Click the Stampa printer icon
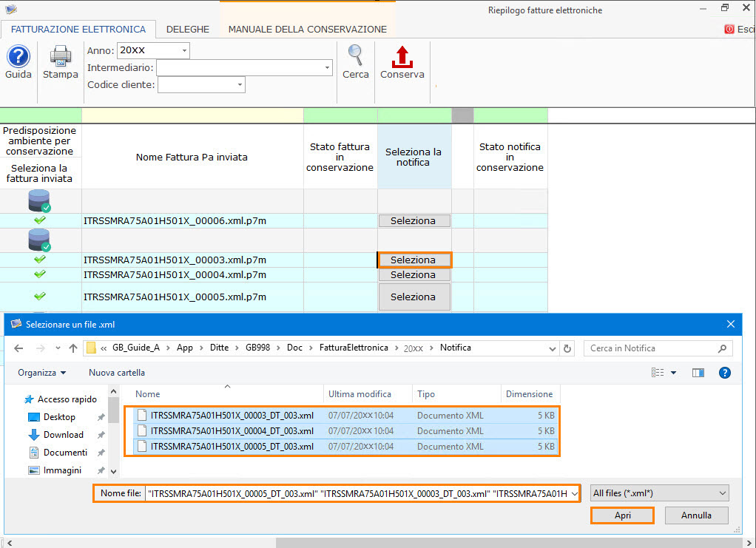The height and width of the screenshot is (548, 756). 60,57
